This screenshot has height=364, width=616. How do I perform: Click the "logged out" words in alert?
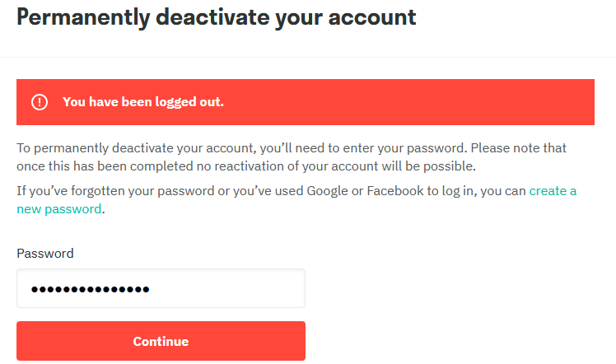(189, 102)
